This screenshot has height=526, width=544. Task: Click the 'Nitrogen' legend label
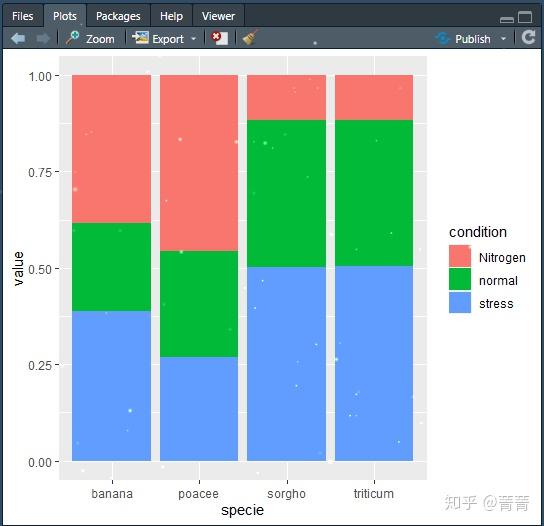pyautogui.click(x=502, y=257)
